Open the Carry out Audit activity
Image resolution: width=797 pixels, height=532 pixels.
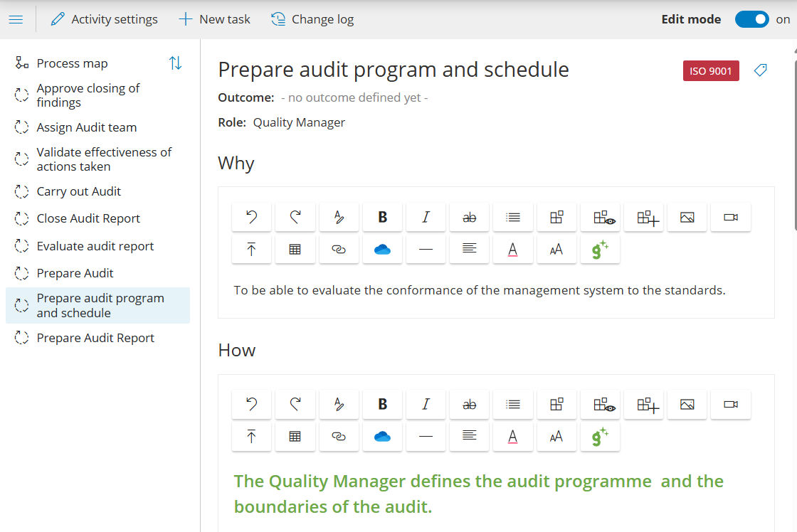click(x=78, y=191)
